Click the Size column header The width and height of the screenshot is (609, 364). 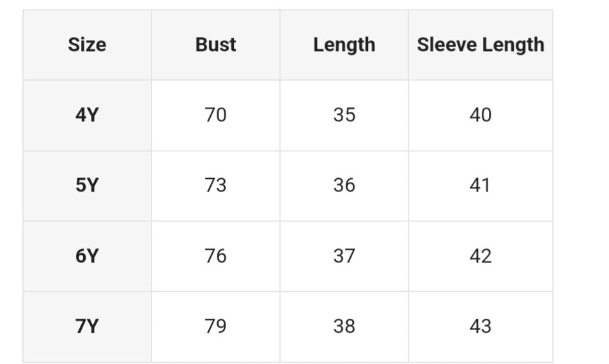pos(87,45)
